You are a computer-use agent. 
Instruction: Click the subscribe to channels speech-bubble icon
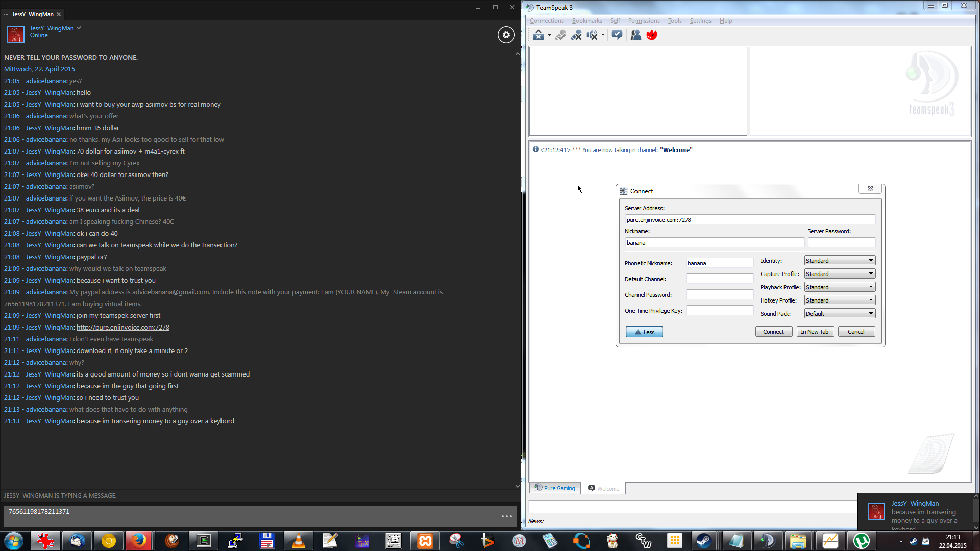(617, 35)
